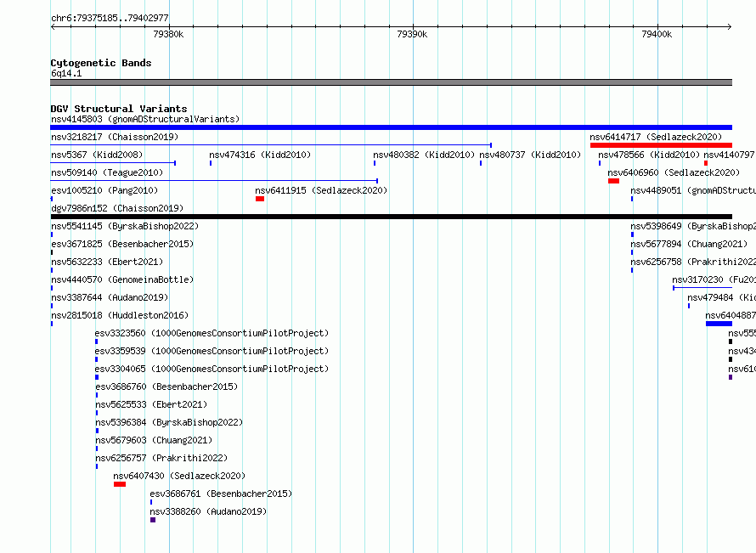Click the red nsv6414717 Sedlazeck2020 bar

coord(661,145)
